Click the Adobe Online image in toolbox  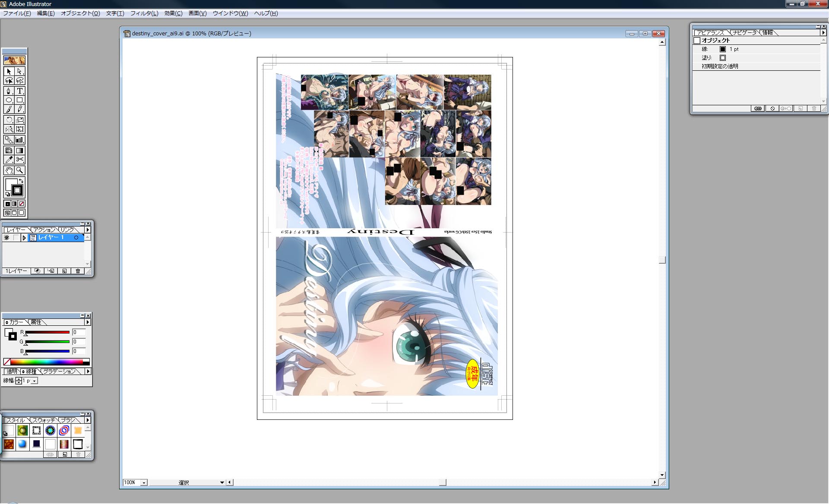(14, 60)
